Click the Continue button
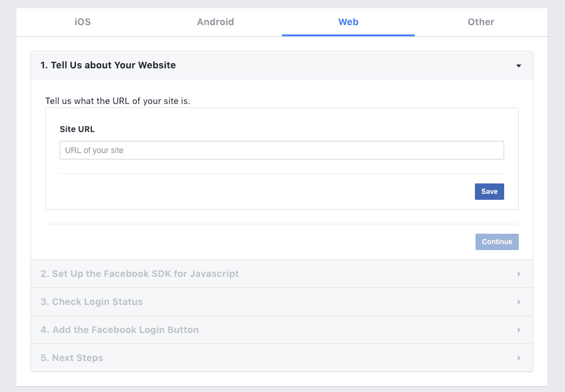565x392 pixels. [497, 242]
